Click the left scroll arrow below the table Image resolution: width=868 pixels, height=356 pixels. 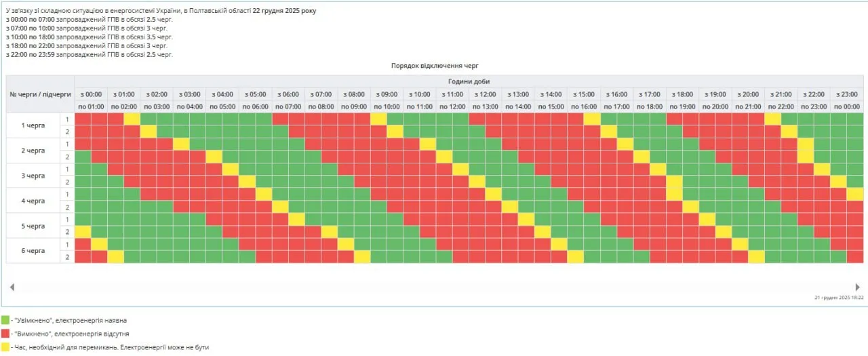pos(12,288)
